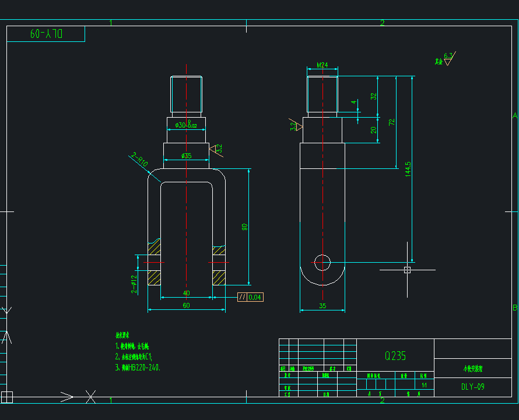Click the 2-R10 radius callout
Screen dimensions: 519x420
coord(139,159)
